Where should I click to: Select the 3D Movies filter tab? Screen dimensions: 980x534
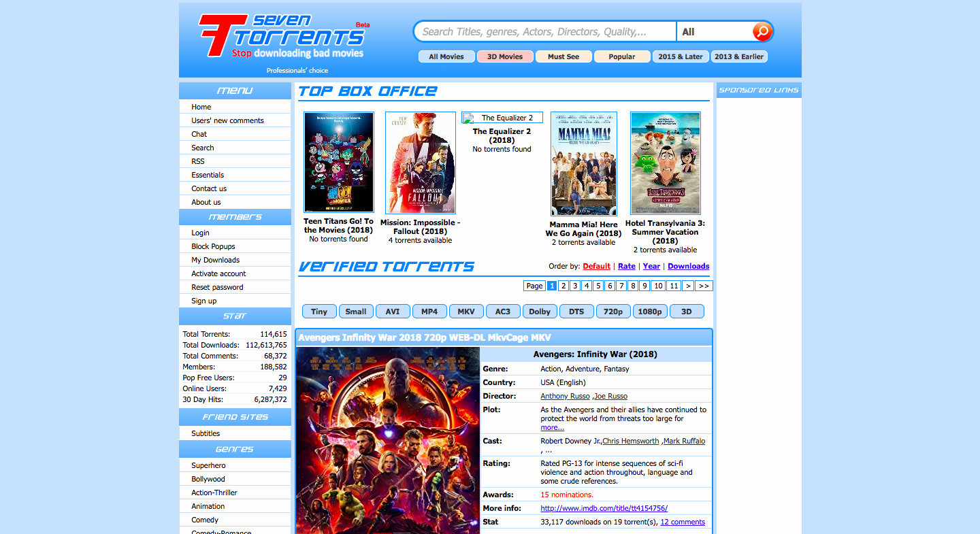point(505,56)
